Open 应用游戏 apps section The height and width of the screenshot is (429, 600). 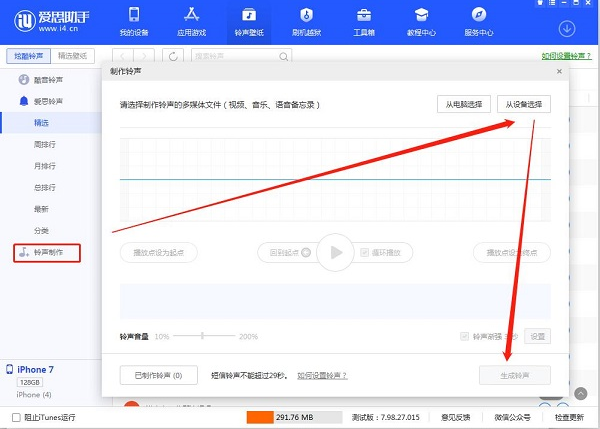click(x=191, y=22)
